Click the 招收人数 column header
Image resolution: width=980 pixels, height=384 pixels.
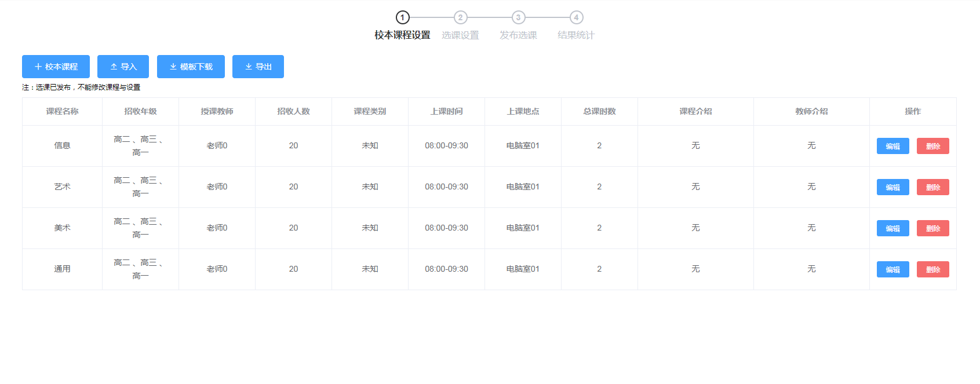coord(293,111)
